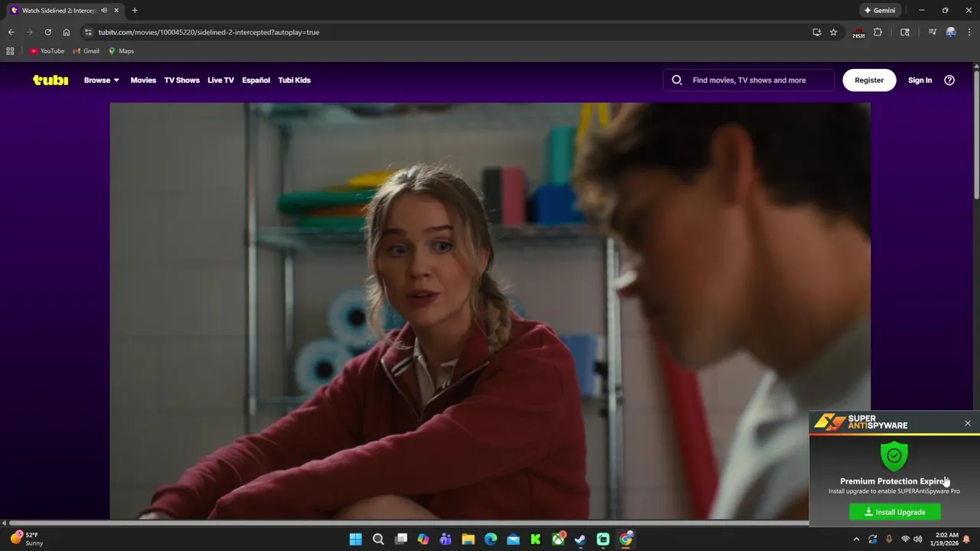This screenshot has height=551, width=980.
Task: View site information icon in address bar
Action: (x=88, y=32)
